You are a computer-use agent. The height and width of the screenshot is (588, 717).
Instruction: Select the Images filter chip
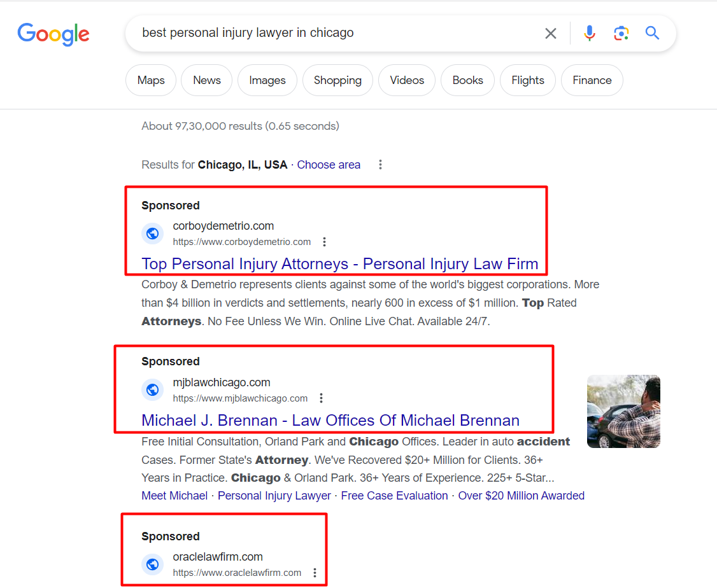click(x=267, y=80)
